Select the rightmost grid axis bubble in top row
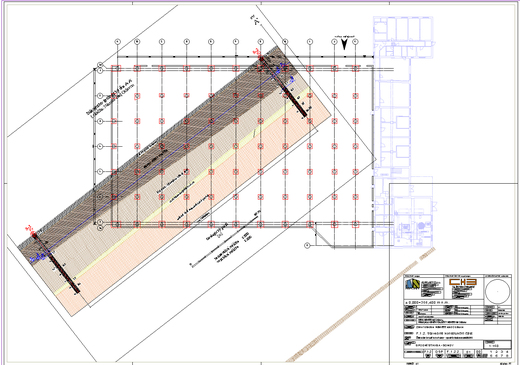Viewport: 520px width, 365px height. [x=355, y=42]
